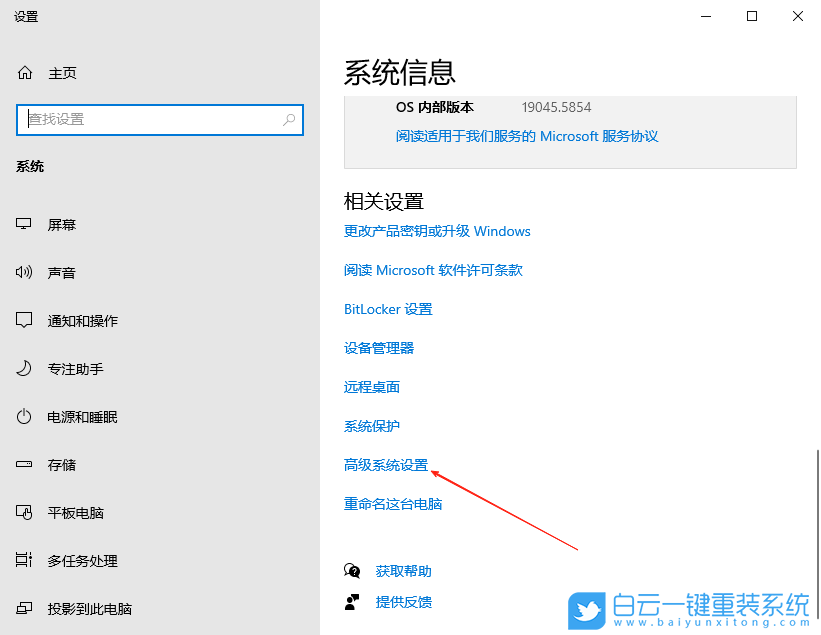This screenshot has width=821, height=635.
Task: Open 高级系统设置
Action: coord(386,465)
